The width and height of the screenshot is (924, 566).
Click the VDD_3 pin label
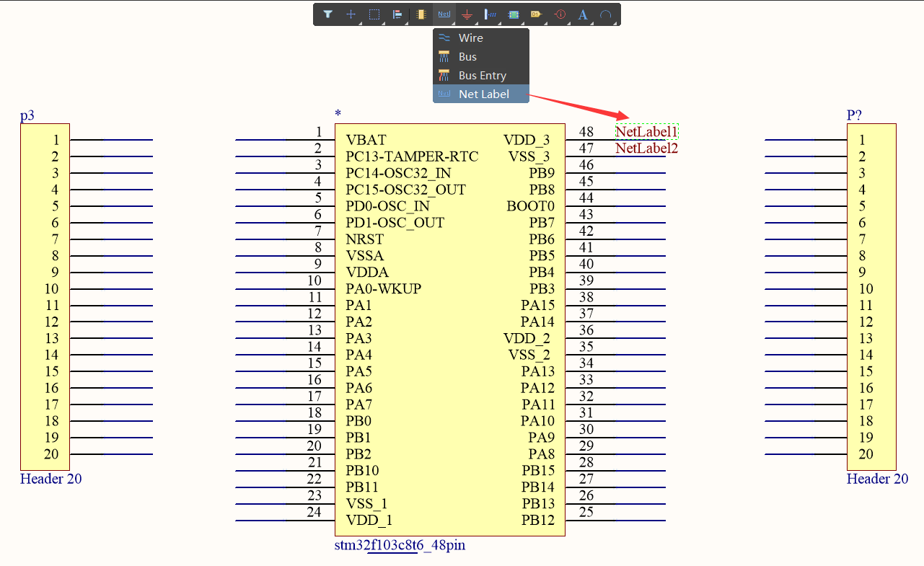coord(527,140)
